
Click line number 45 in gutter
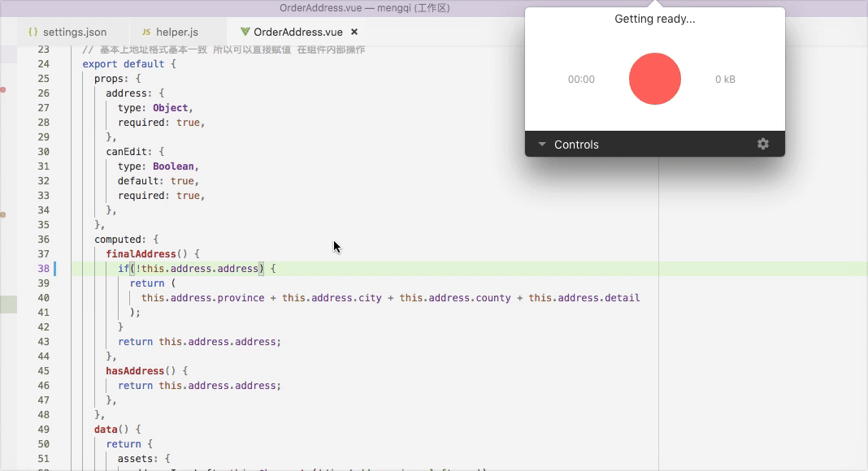click(44, 371)
